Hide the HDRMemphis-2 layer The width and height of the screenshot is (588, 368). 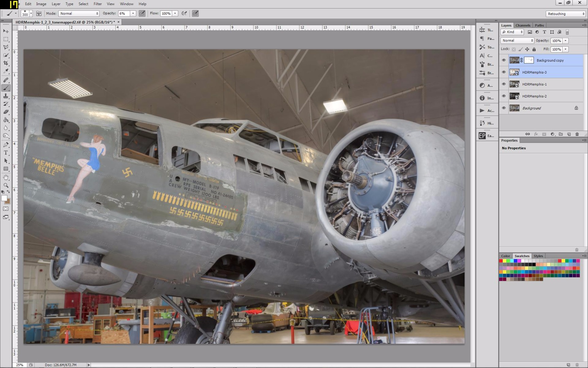coord(504,96)
